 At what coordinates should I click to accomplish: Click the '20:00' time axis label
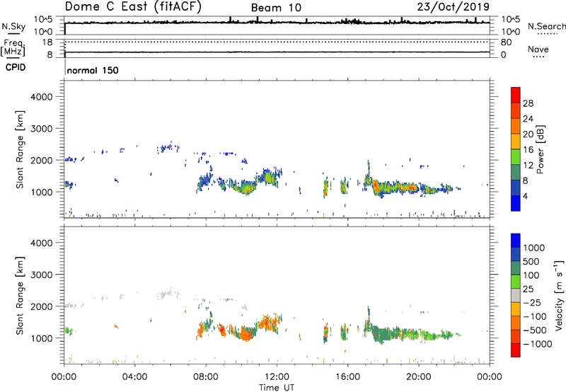[x=419, y=377]
